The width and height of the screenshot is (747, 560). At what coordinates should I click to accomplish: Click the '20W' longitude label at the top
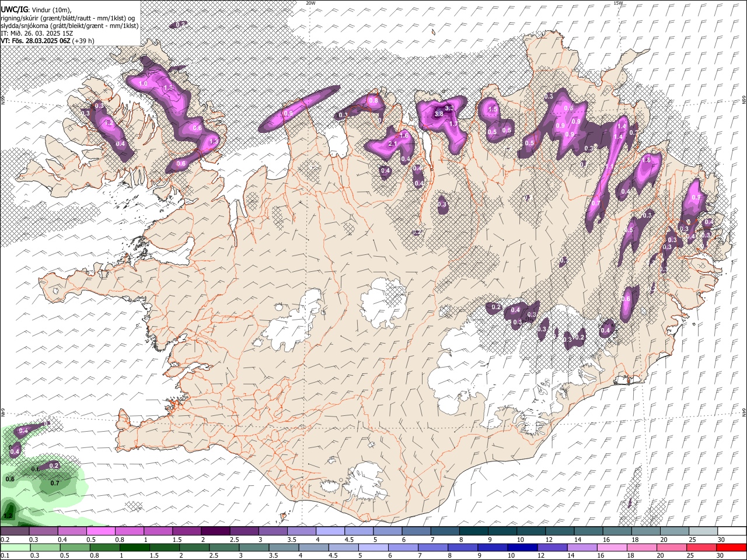[x=310, y=3]
